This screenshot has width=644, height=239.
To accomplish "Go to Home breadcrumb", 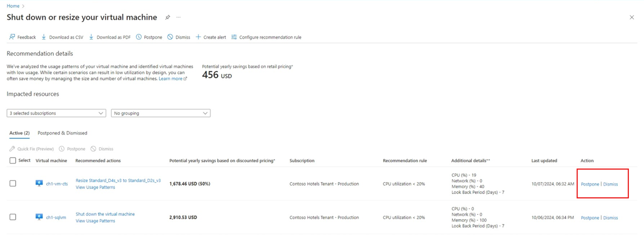I will 13,6.
